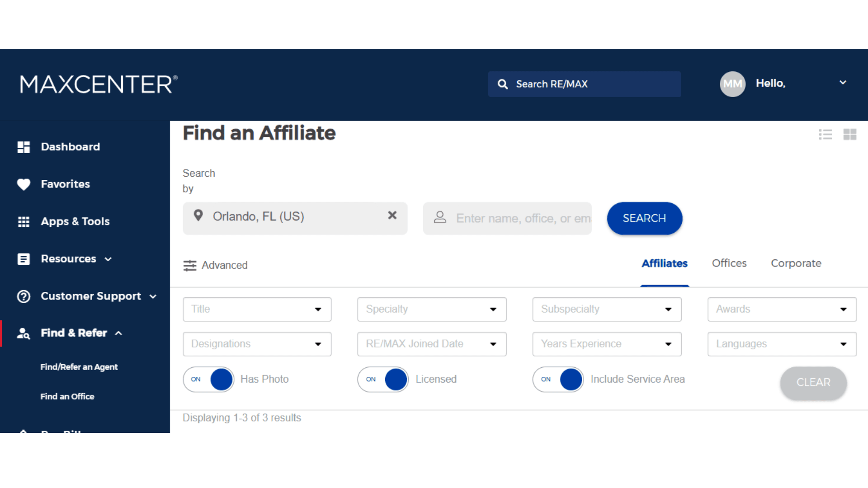Click the Hello, greeting text
Image resolution: width=868 pixels, height=488 pixels.
point(770,84)
